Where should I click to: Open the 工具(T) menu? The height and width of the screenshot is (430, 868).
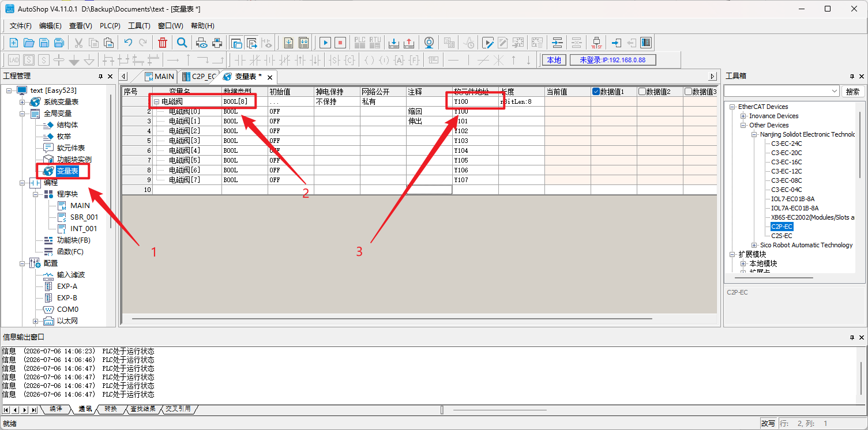139,26
